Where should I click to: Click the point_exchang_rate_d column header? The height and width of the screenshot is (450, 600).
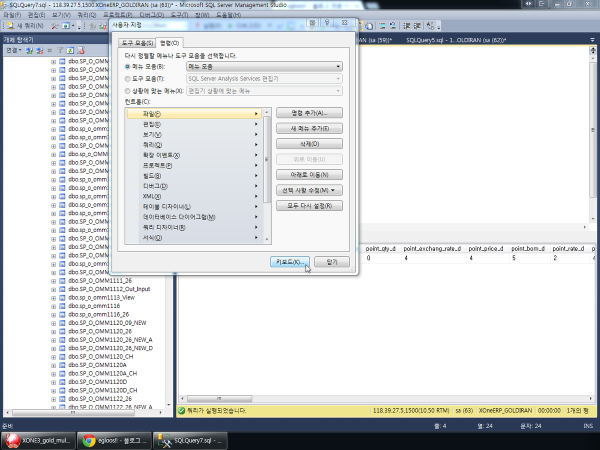tap(432, 249)
